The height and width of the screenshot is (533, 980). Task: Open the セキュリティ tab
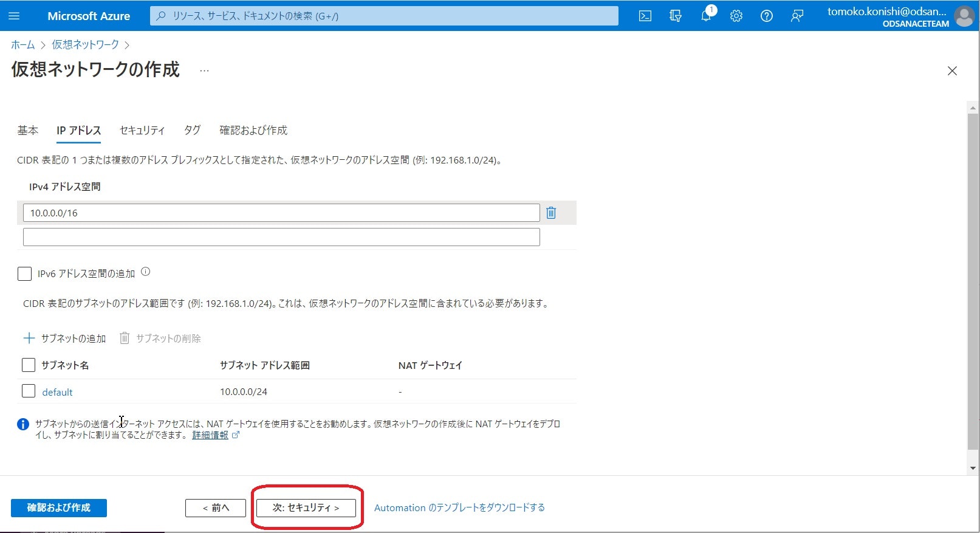click(x=142, y=130)
